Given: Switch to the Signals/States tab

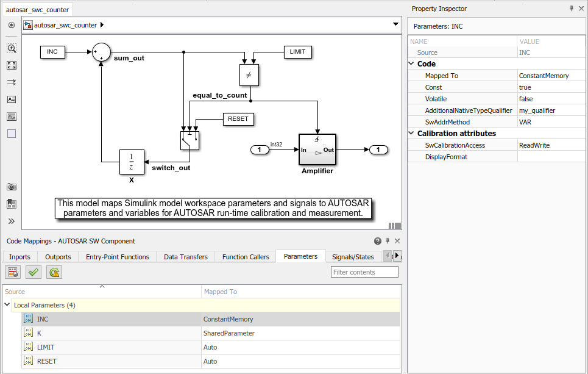Looking at the screenshot, I should coord(353,257).
